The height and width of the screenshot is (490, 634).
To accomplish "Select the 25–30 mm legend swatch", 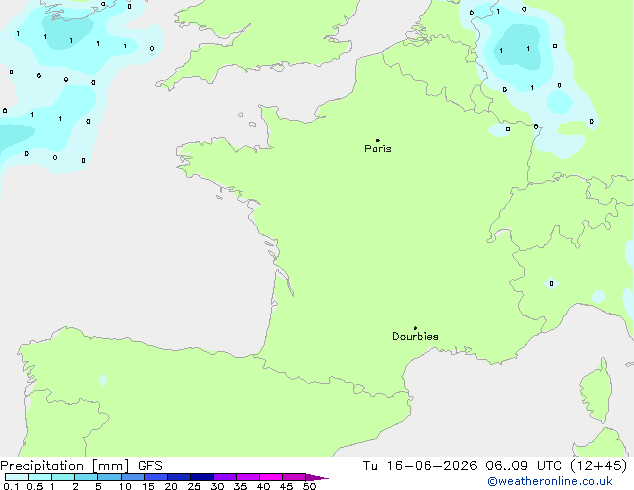I will point(201,477).
